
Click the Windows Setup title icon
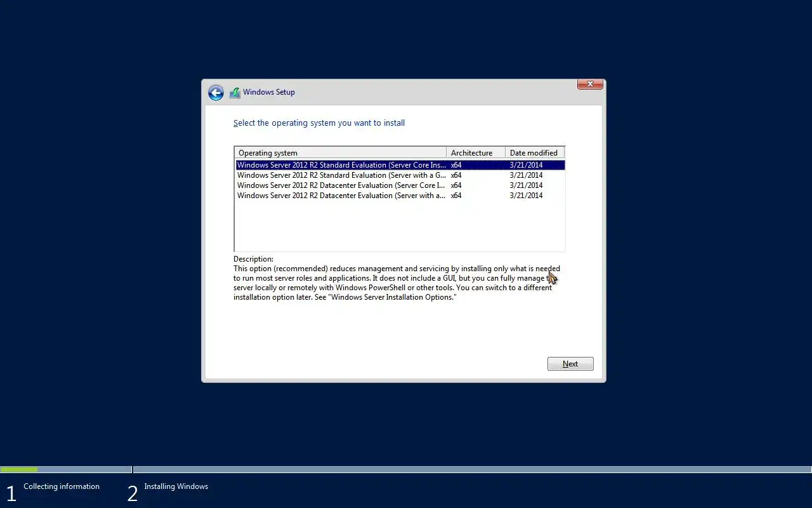235,93
